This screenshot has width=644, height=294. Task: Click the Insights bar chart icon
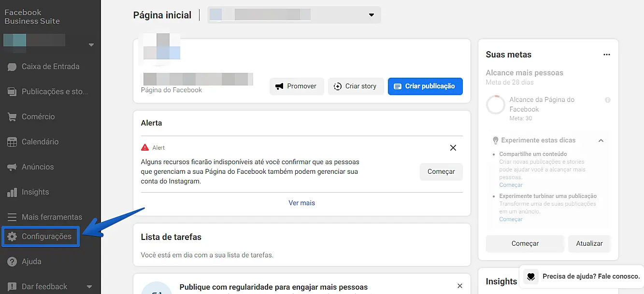click(12, 192)
